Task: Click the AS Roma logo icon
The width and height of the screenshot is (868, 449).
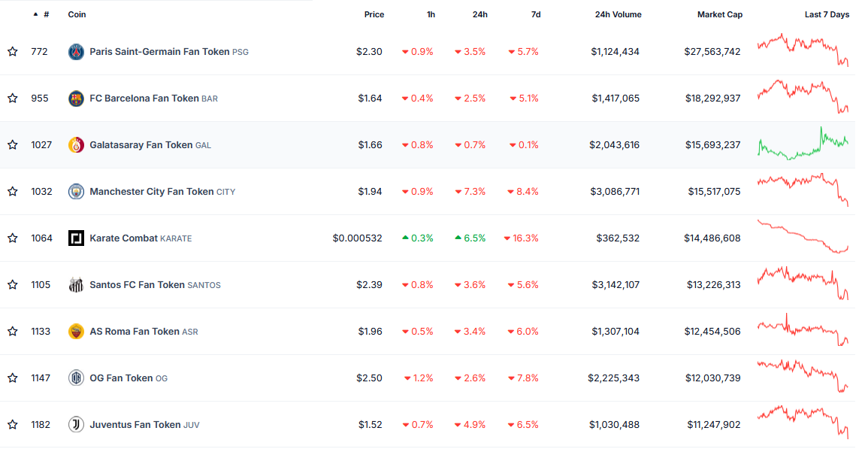Action: click(76, 331)
